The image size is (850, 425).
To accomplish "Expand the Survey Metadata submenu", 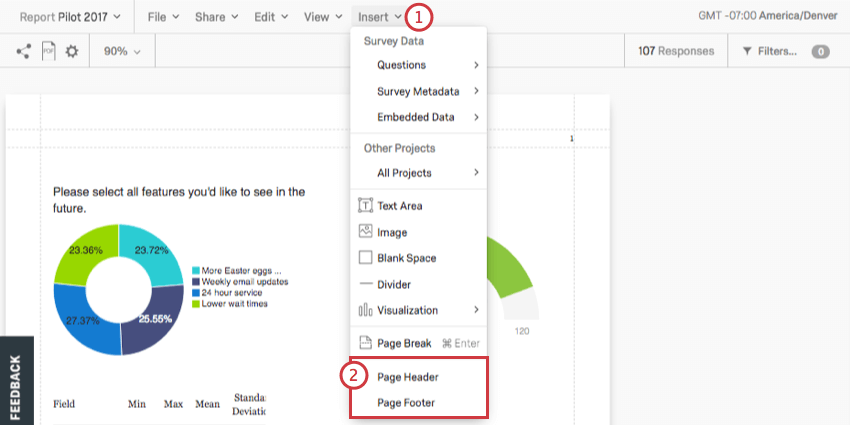I will 418,91.
